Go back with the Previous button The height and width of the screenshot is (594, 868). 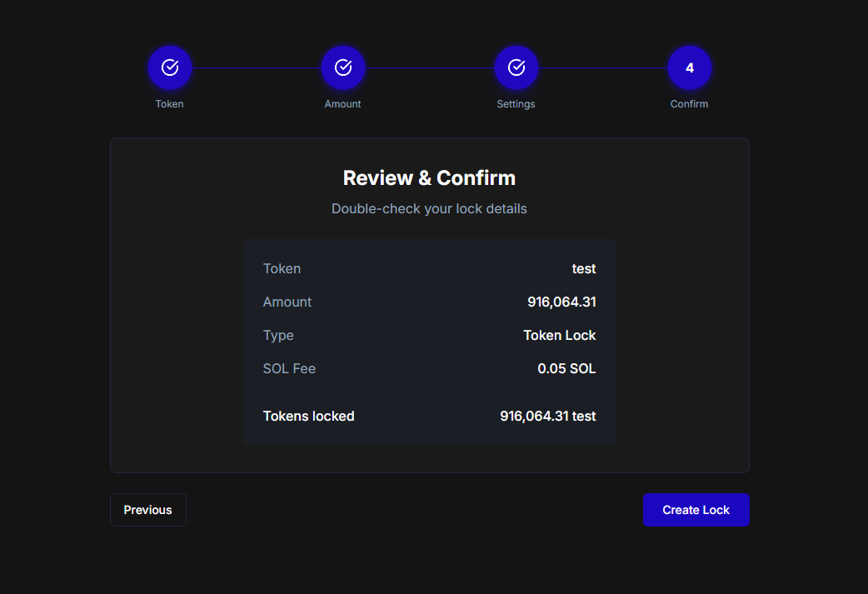[147, 510]
